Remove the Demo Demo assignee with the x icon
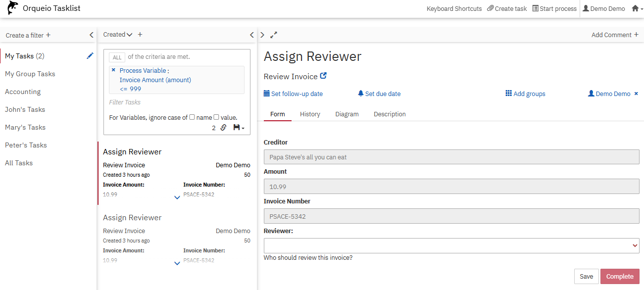The image size is (644, 290). (x=636, y=94)
